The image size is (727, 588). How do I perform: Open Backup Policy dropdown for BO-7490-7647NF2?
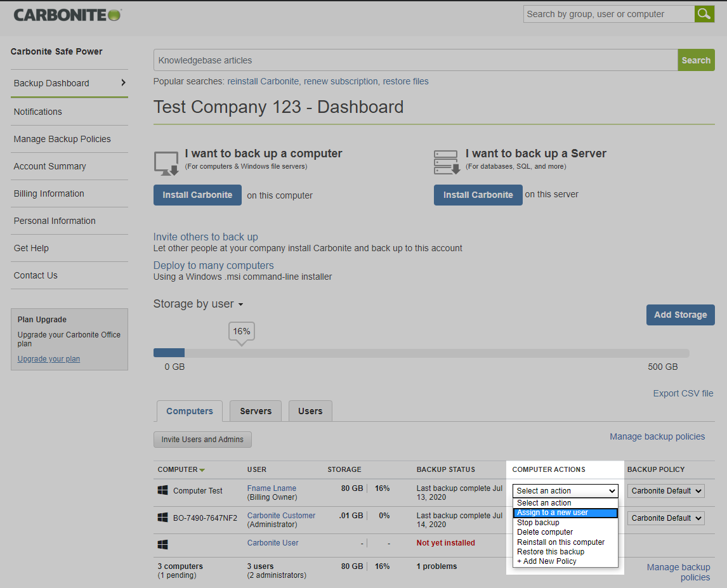665,518
